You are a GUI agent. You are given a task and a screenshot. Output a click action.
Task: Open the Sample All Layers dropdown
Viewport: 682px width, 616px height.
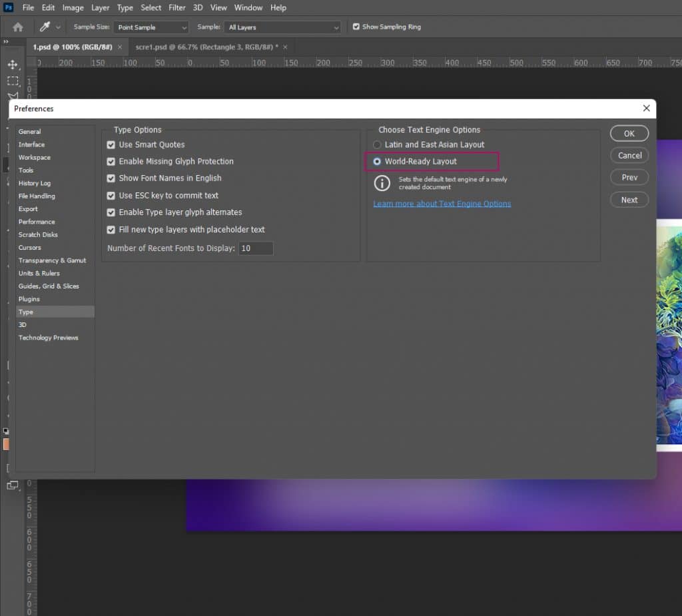[282, 27]
